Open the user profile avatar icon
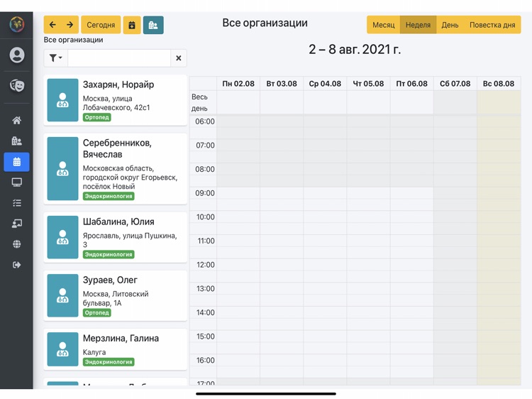The image size is (532, 399). coord(16,55)
